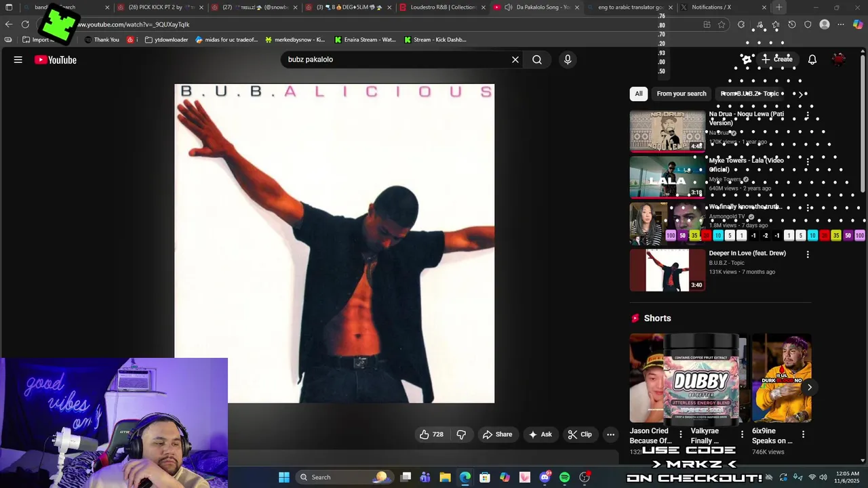Open the YouTube account avatar menu

(840, 60)
